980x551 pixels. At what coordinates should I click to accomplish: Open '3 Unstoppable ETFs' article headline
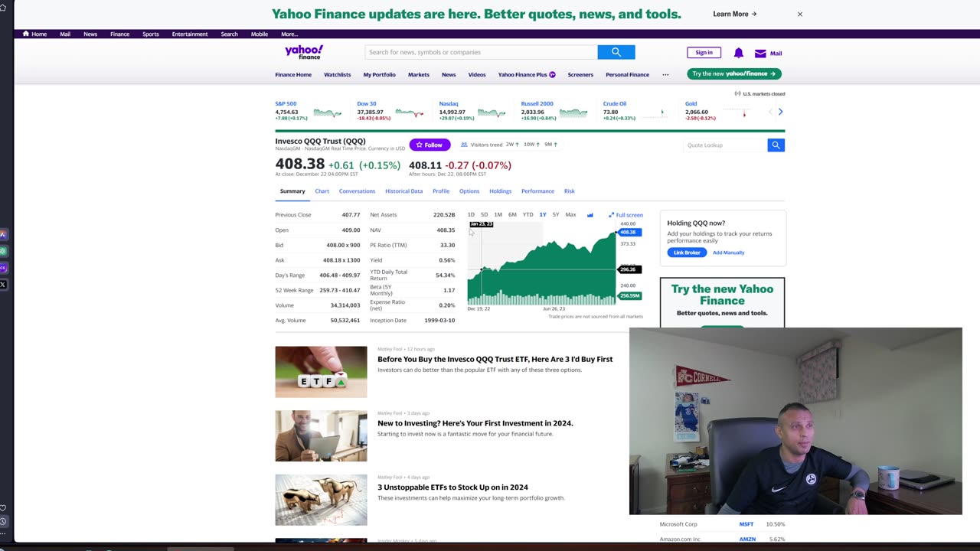(452, 487)
